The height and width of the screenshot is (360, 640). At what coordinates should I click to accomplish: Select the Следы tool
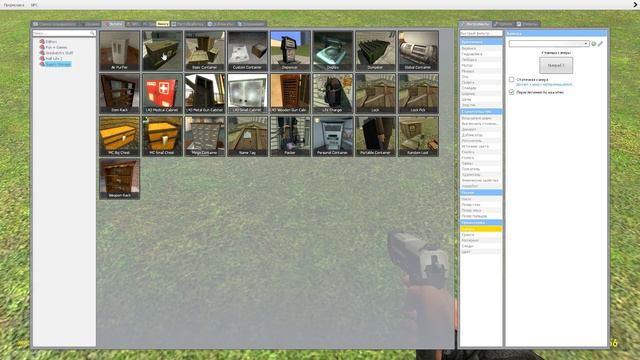(x=481, y=246)
